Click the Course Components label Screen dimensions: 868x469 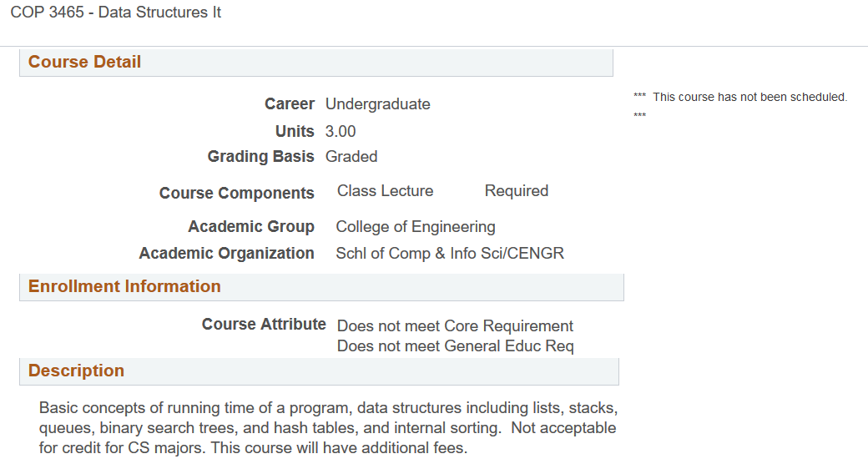click(x=237, y=194)
